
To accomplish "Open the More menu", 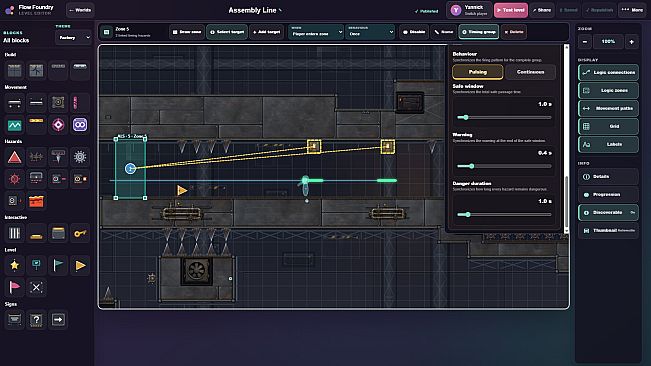I will pos(632,10).
